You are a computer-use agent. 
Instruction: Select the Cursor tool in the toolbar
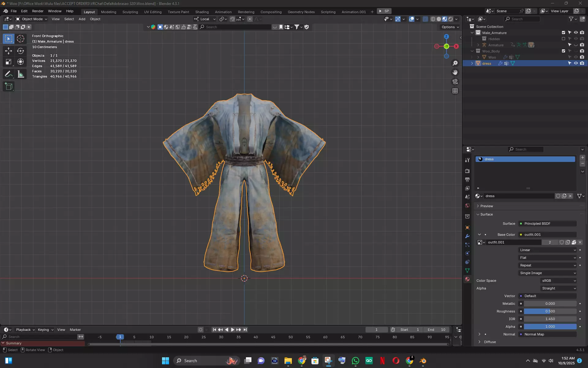coord(21,39)
